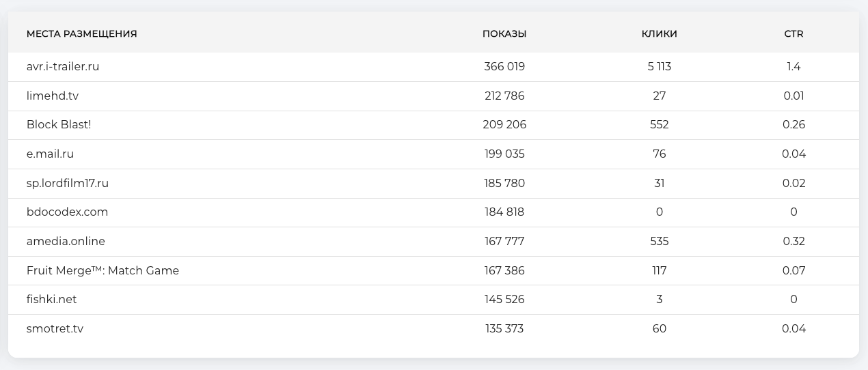Open the amedia.online row

[66, 242]
